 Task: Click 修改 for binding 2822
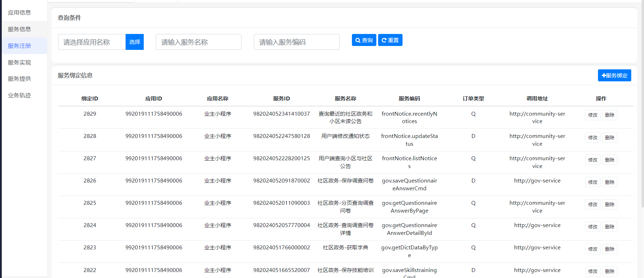[x=593, y=271]
